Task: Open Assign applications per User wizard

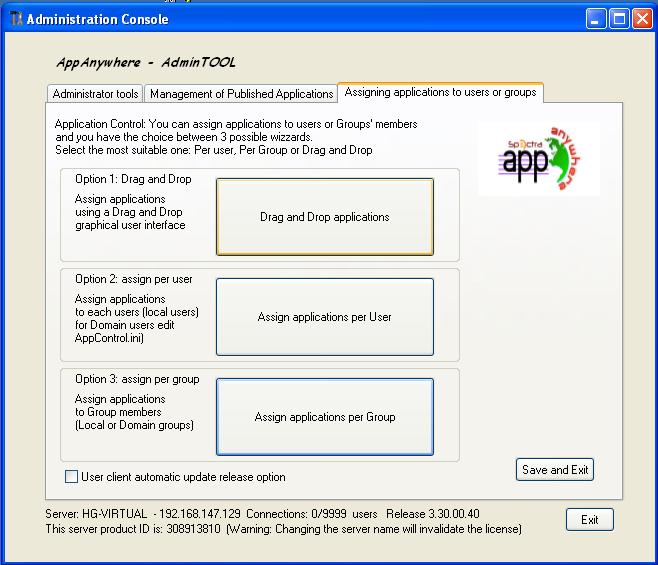Action: click(x=325, y=317)
